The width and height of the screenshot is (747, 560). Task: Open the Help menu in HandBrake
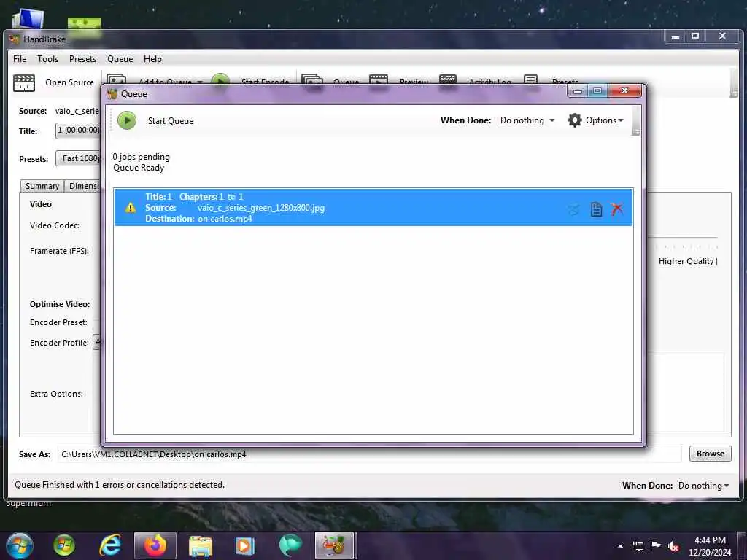[x=152, y=59]
